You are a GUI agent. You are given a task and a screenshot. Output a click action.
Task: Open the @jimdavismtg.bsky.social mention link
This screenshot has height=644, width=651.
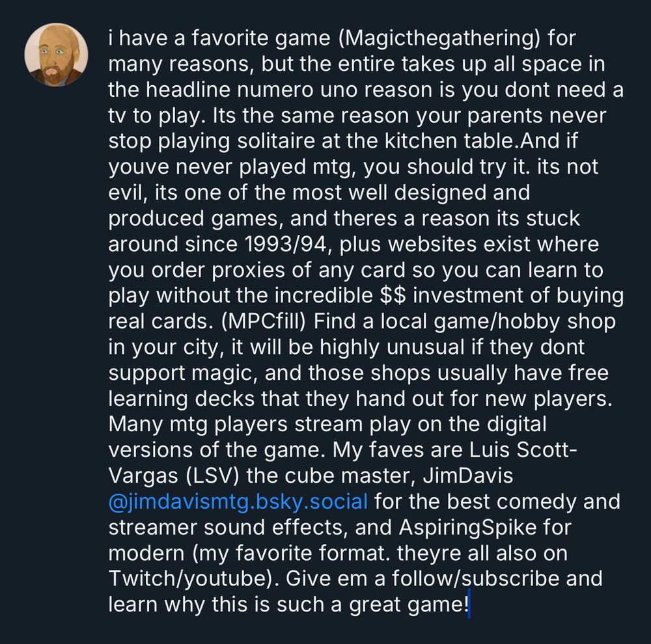click(238, 502)
